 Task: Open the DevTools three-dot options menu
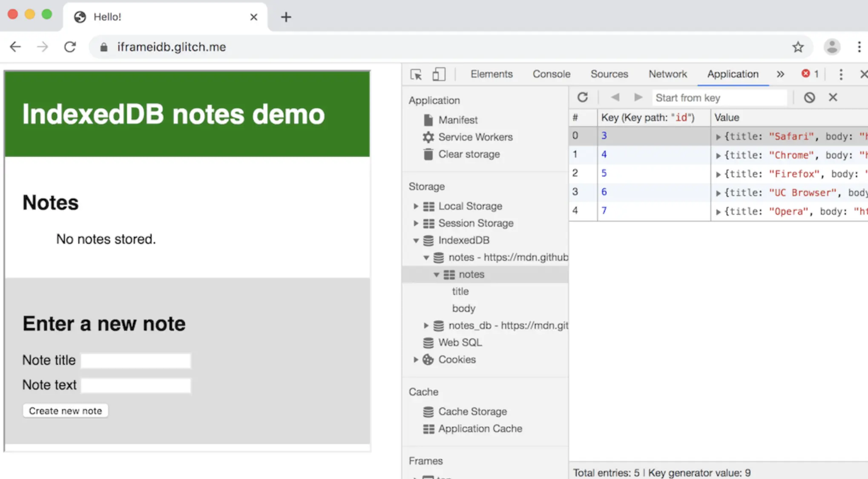841,75
